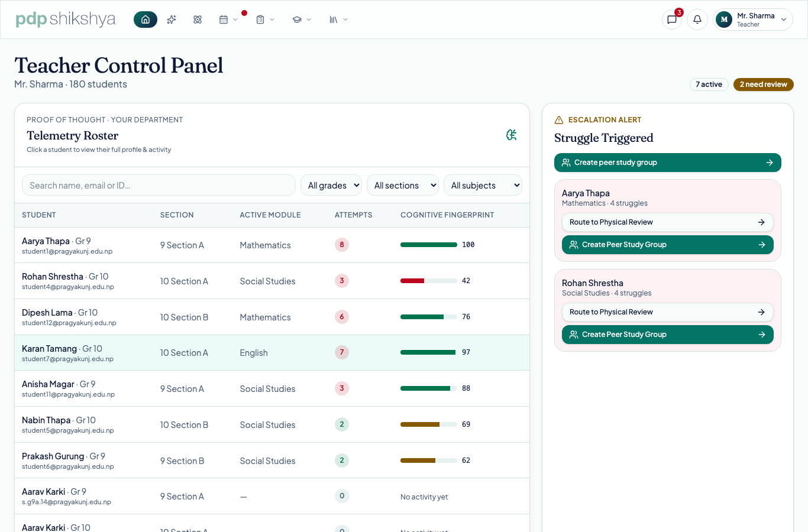Open the All subjects filter dropdown

pyautogui.click(x=483, y=185)
